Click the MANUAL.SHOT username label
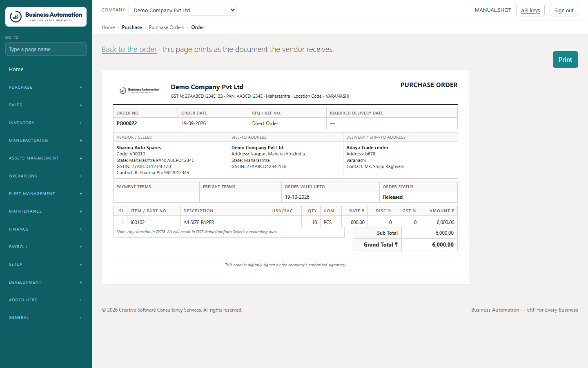The width and height of the screenshot is (588, 368). click(493, 10)
